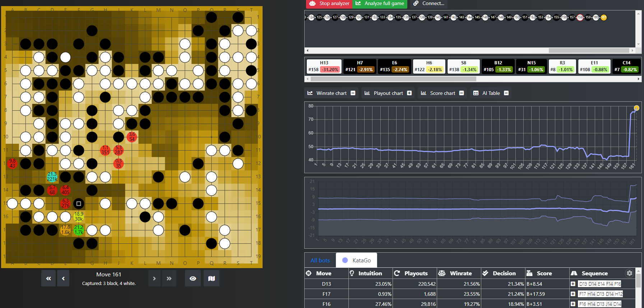Click Analyze full game button

coord(380,4)
